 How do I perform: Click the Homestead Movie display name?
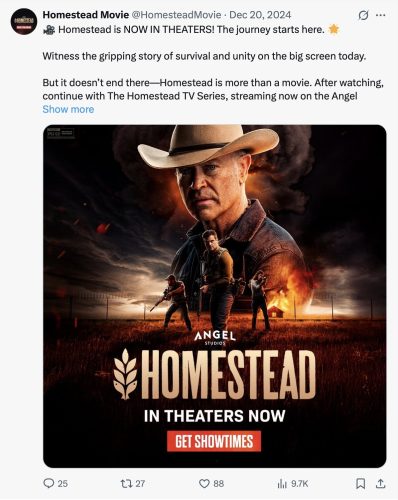(86, 15)
